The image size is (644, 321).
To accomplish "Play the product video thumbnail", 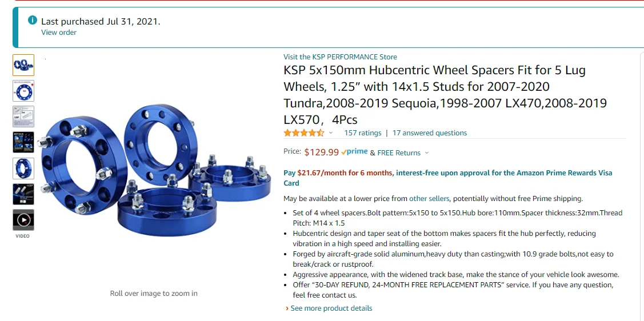I will (x=23, y=220).
